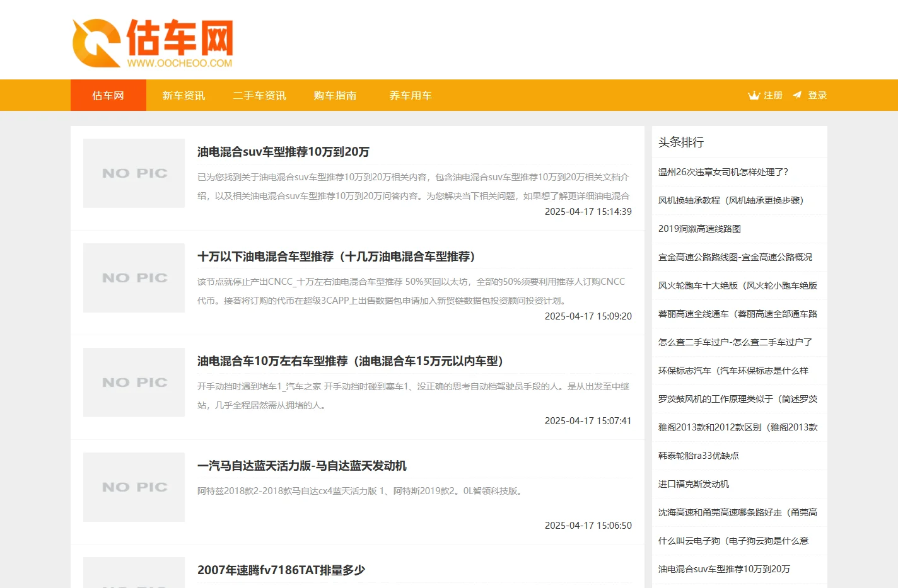
Task: Click the summary text starting 该节点就停止产出CNCC
Action: point(412,291)
